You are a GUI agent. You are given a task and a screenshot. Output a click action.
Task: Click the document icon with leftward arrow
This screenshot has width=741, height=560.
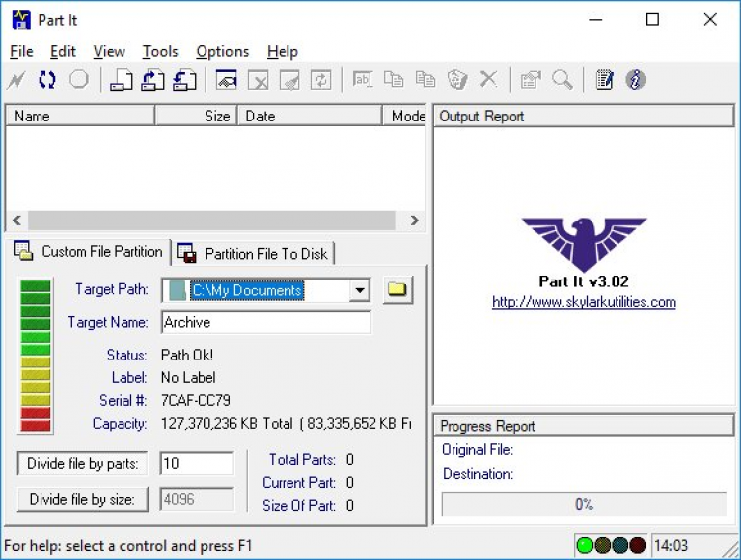(185, 80)
